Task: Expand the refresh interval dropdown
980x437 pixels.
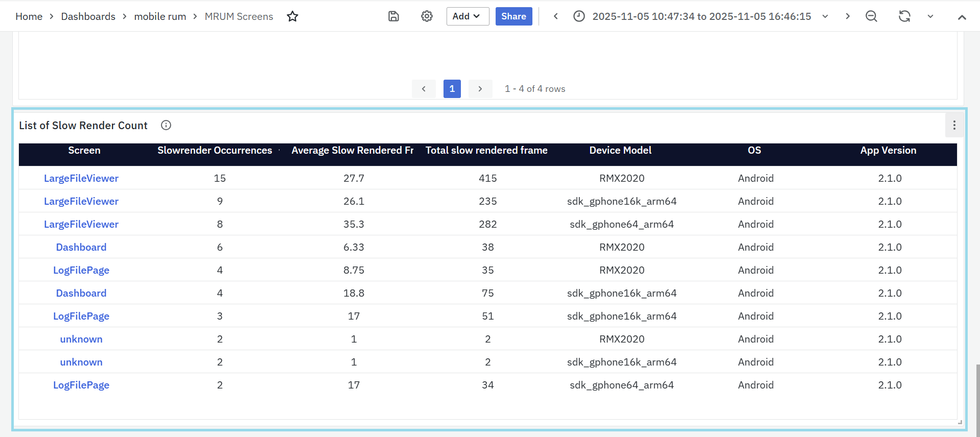Action: [x=930, y=16]
